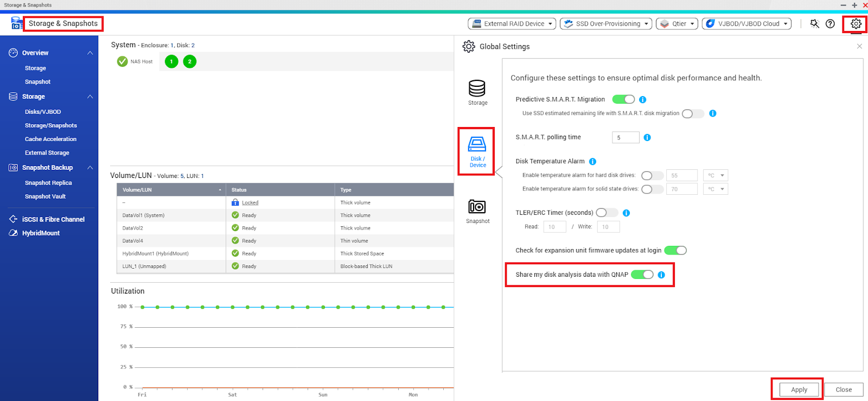Go to Disks/VJBOD in sidebar
Screen dimensions: 868x401
43,112
